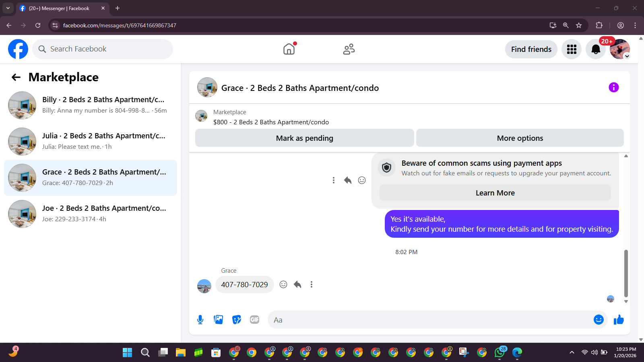Open the profile account menu avatar
This screenshot has height=362, width=644.
(620, 49)
